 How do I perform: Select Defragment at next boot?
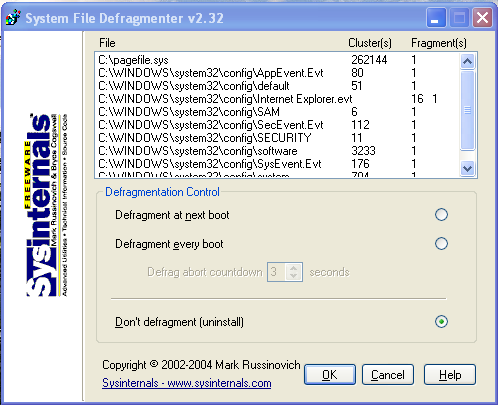coord(441,215)
